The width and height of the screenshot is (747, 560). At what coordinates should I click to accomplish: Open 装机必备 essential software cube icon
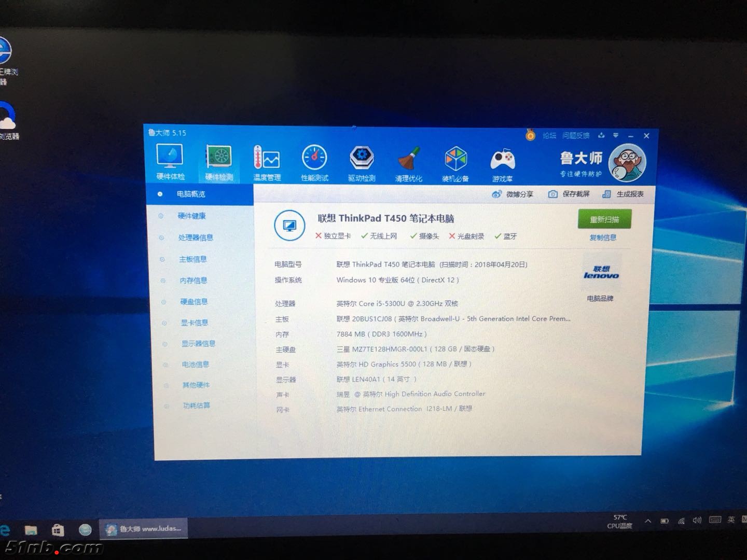click(x=455, y=164)
